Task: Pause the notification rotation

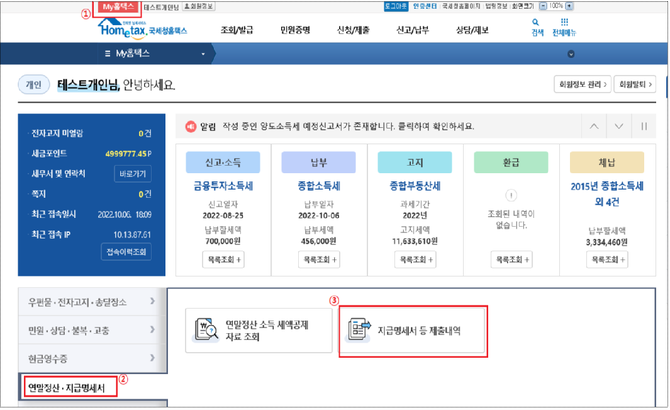Action: tap(645, 126)
